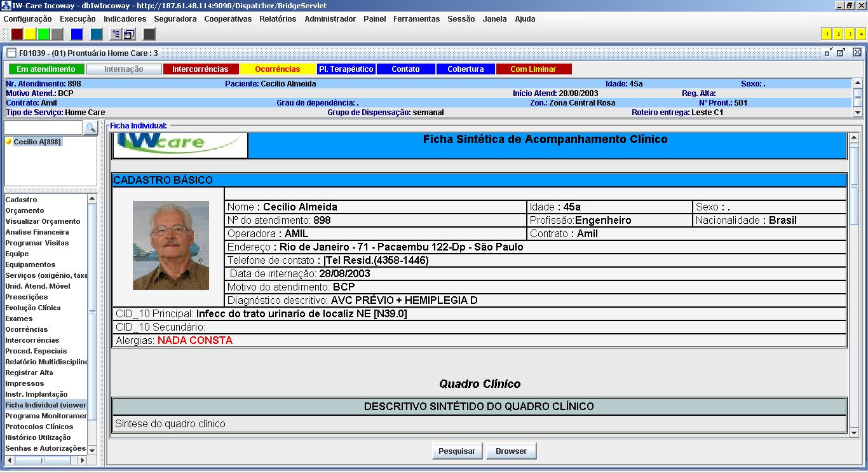Click the red Com Liminar button
The image size is (868, 473).
pyautogui.click(x=534, y=69)
